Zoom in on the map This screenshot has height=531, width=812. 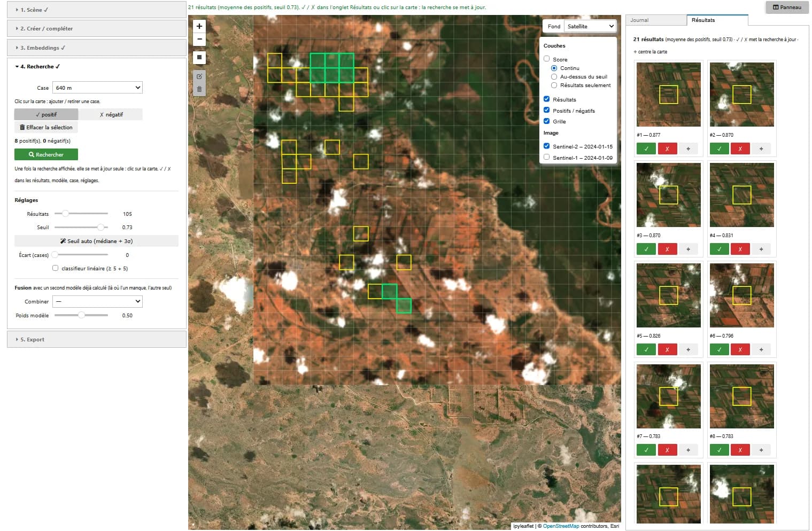tap(199, 26)
